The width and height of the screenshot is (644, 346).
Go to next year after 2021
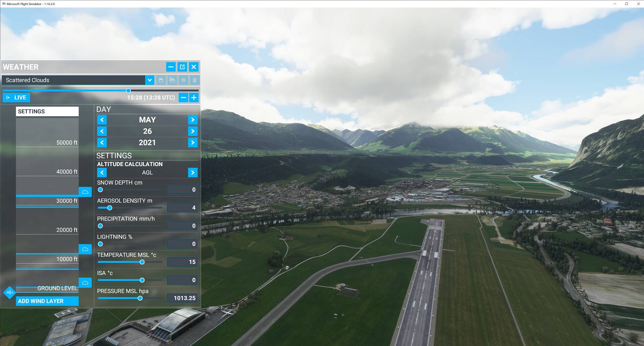[x=193, y=142]
